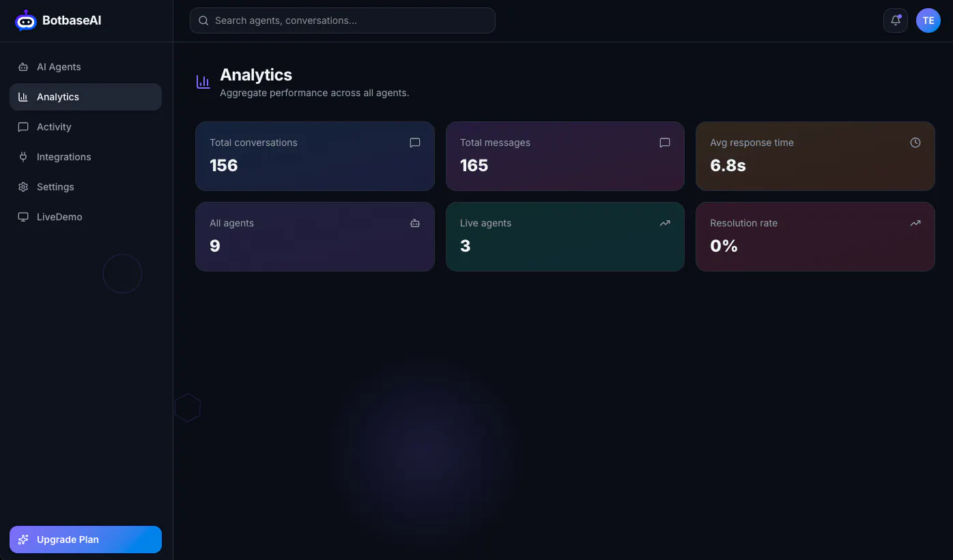Click the clock icon on Avg response time
The height and width of the screenshot is (560, 953).
coord(915,143)
